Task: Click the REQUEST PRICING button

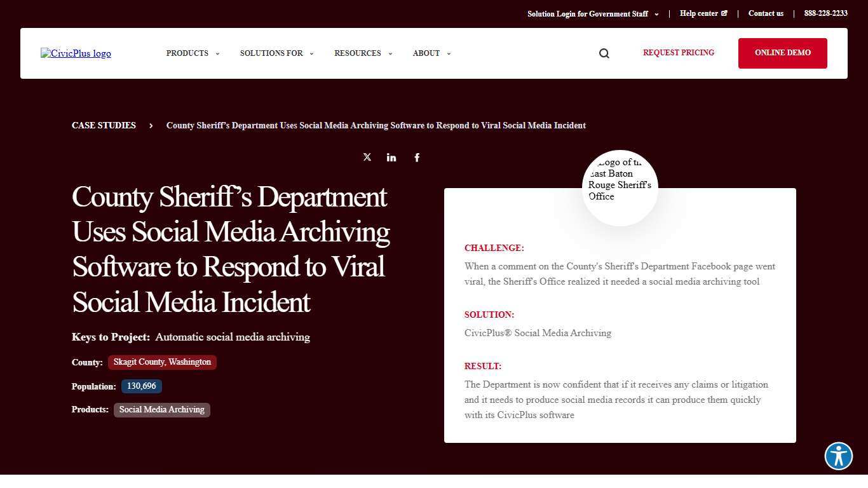Action: coord(678,53)
